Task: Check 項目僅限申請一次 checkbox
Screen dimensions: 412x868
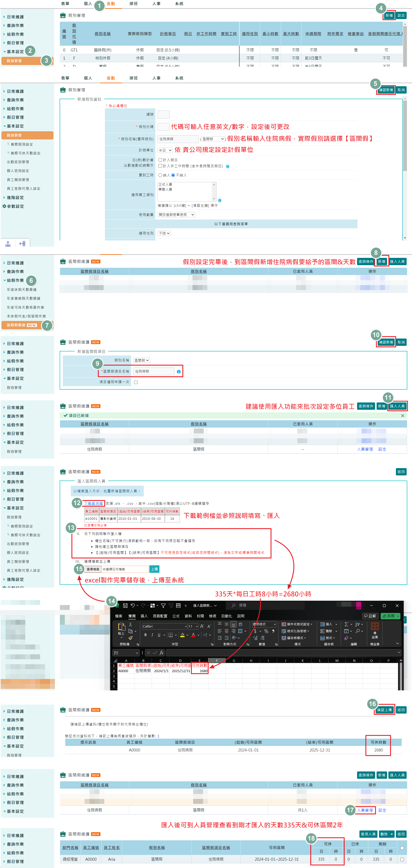Action: click(x=136, y=382)
